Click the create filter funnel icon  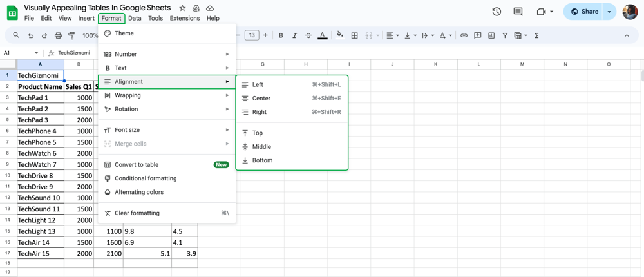click(505, 35)
